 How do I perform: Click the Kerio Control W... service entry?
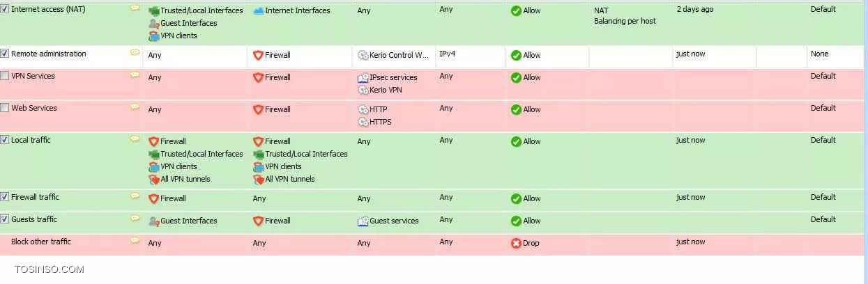(x=394, y=55)
